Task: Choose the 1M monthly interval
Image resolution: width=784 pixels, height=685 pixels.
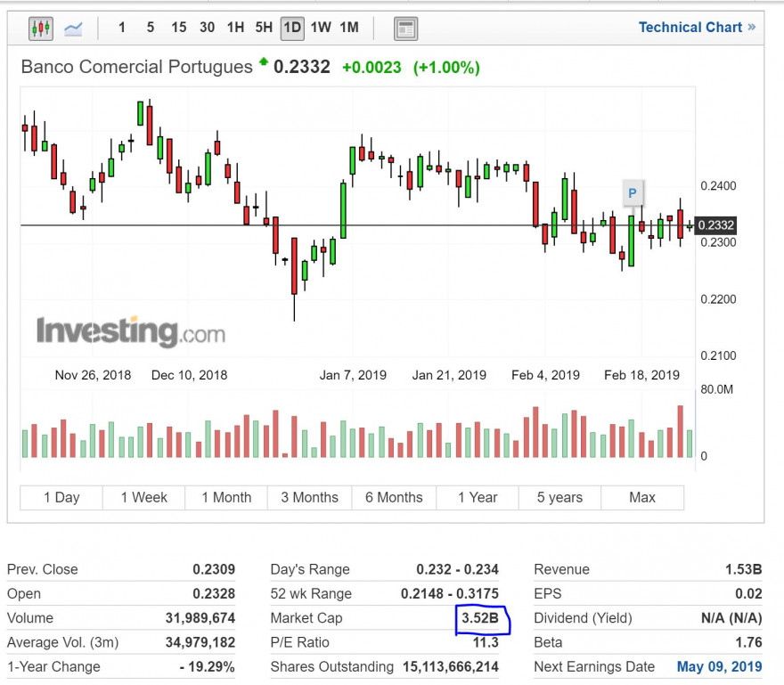Action: click(x=349, y=28)
